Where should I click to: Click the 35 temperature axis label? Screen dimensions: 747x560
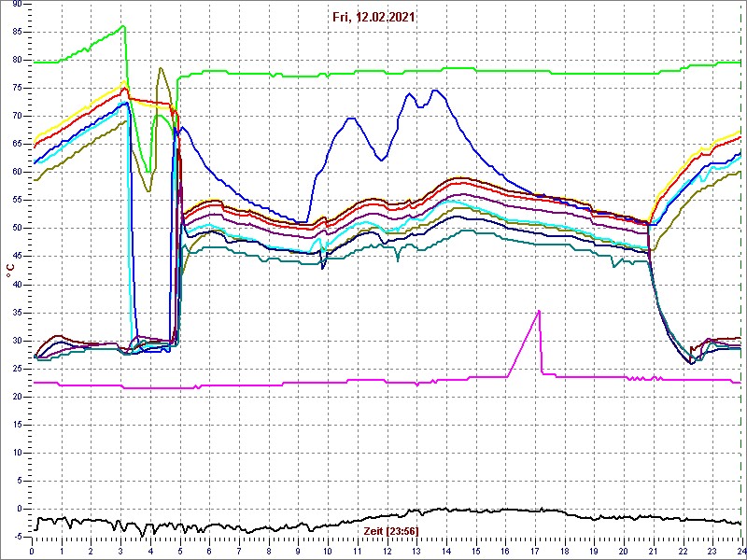(17, 313)
